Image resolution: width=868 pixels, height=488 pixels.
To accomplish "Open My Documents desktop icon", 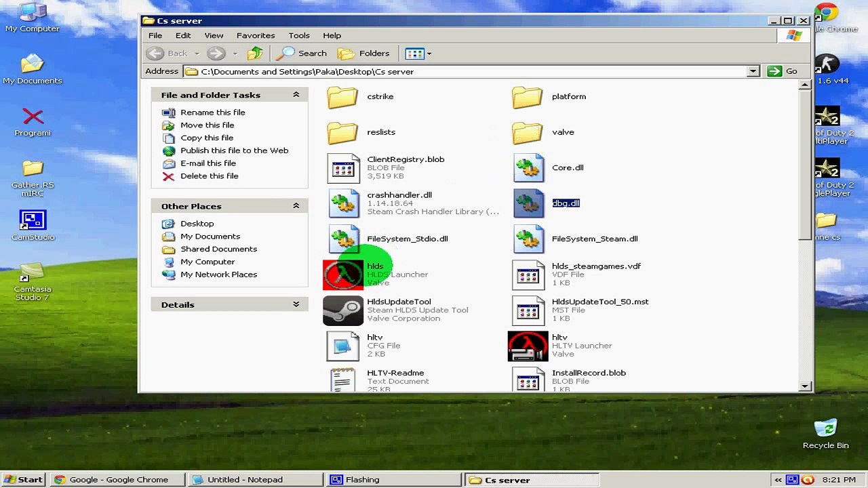I will 32,69.
